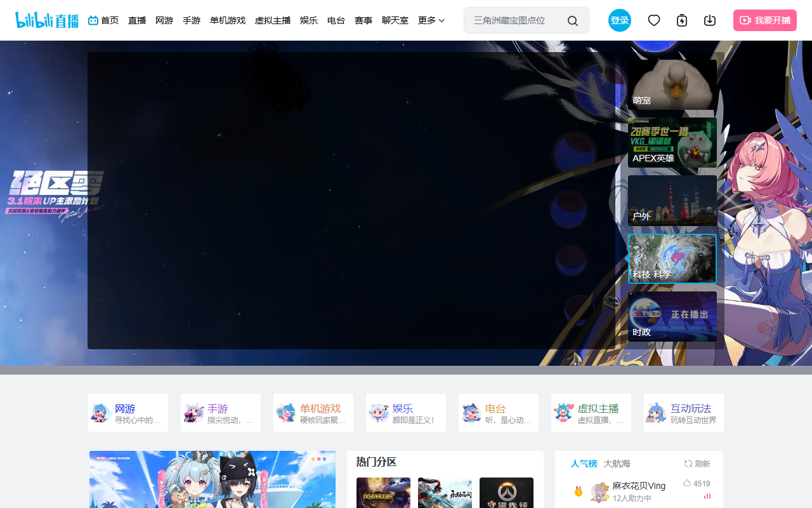Open the 直播 menu item
812x508 pixels.
point(137,20)
